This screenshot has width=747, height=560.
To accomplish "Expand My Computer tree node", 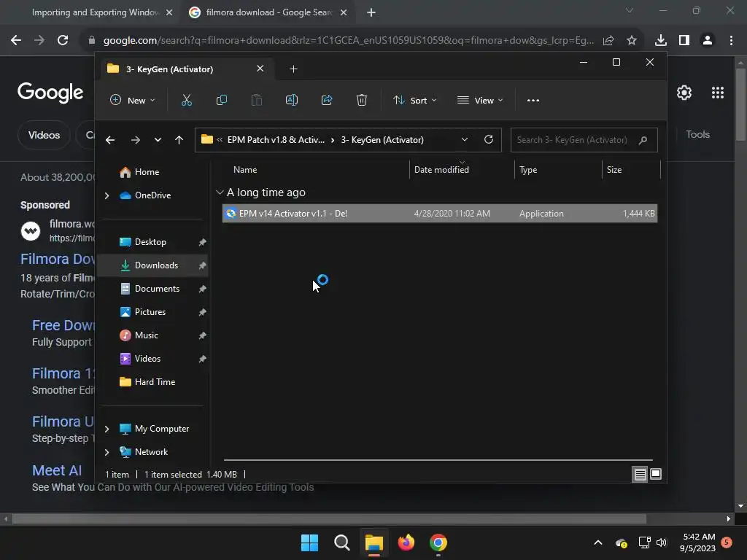I will point(107,429).
